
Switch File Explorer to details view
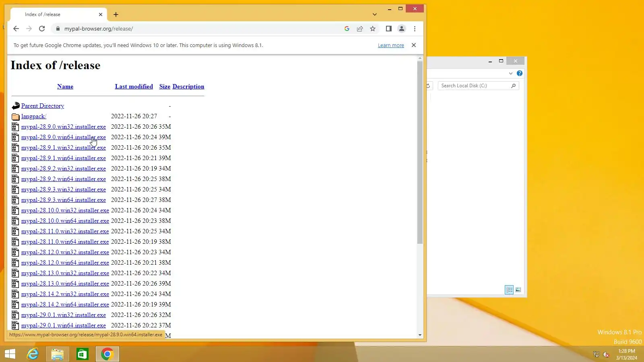(x=509, y=290)
